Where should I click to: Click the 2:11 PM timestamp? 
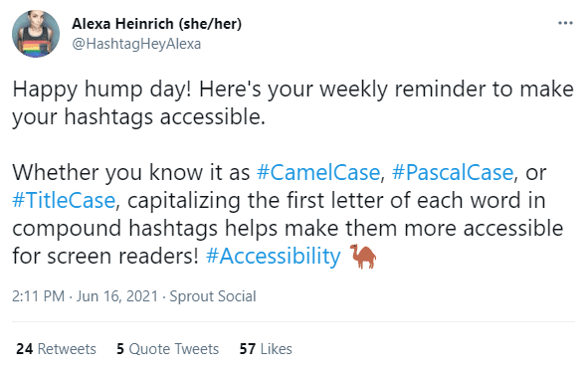[x=38, y=296]
